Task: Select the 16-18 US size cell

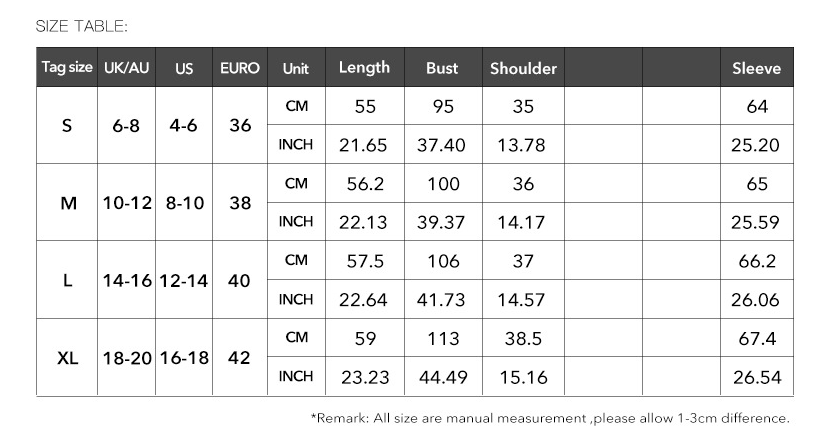Action: click(x=184, y=357)
